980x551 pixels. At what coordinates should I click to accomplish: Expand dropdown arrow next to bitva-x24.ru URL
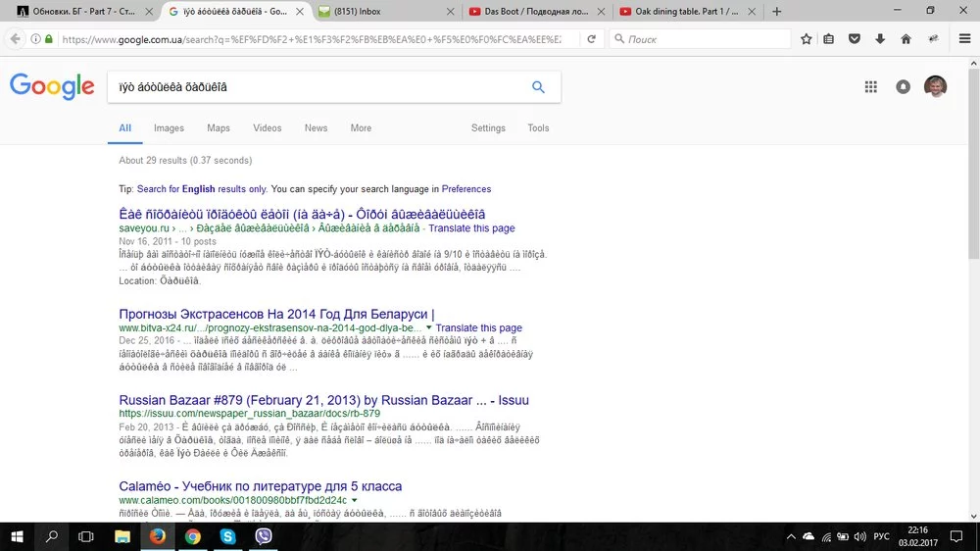click(429, 327)
